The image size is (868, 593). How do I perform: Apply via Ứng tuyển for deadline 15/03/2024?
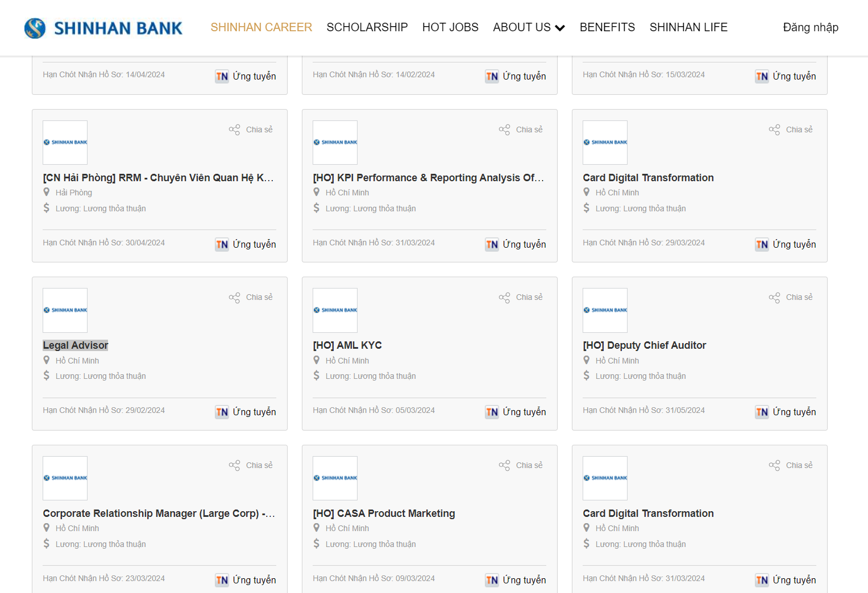786,76
